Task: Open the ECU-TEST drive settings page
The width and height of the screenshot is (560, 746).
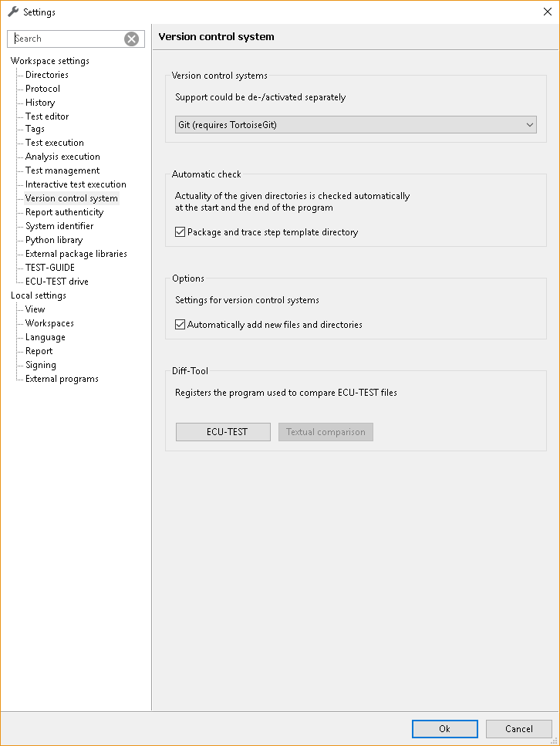Action: 56,281
